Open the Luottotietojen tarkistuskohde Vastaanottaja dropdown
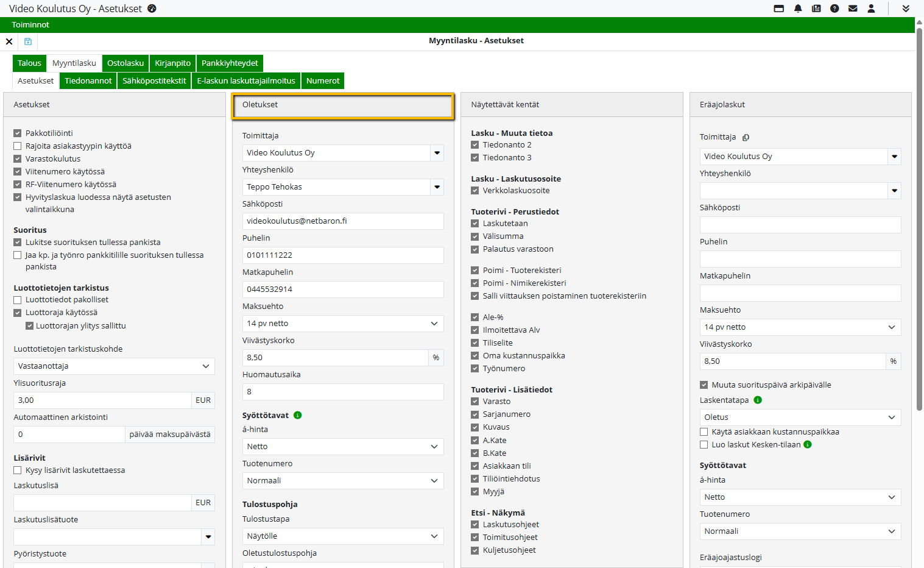This screenshot has height=568, width=924. pyautogui.click(x=114, y=366)
